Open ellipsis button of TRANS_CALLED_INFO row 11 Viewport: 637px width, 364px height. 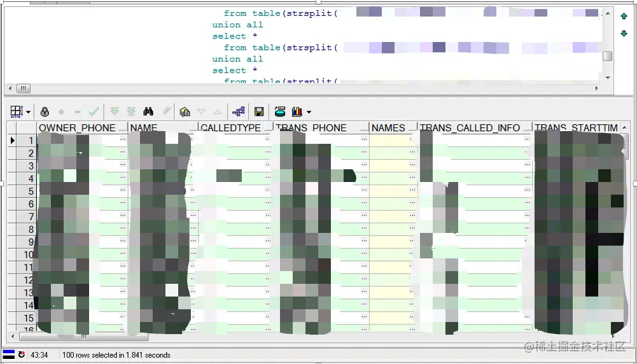(x=527, y=267)
